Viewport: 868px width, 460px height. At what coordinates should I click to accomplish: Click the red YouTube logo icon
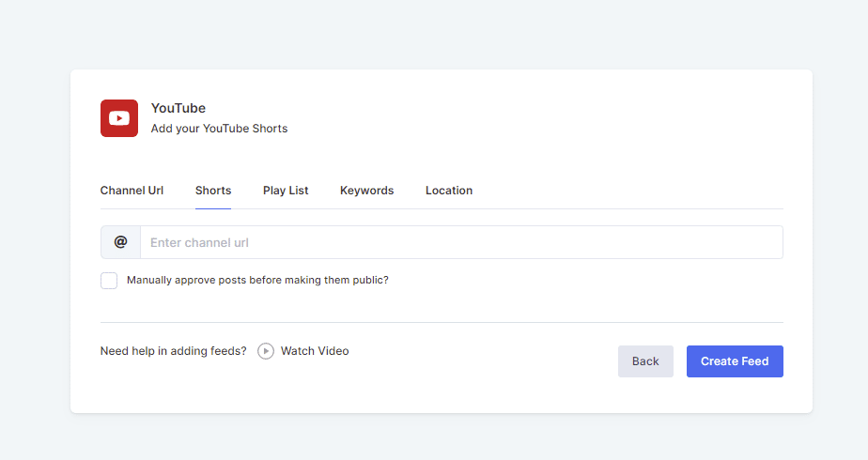[x=119, y=118]
